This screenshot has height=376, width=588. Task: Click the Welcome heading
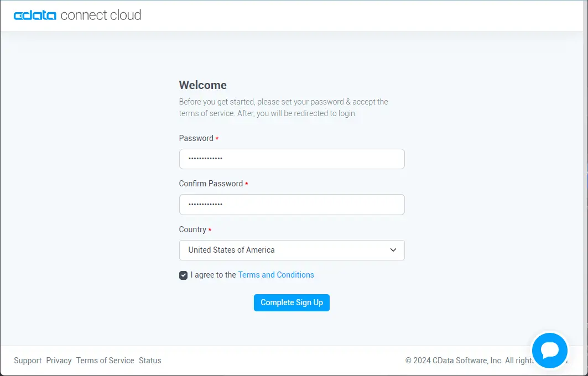click(202, 85)
